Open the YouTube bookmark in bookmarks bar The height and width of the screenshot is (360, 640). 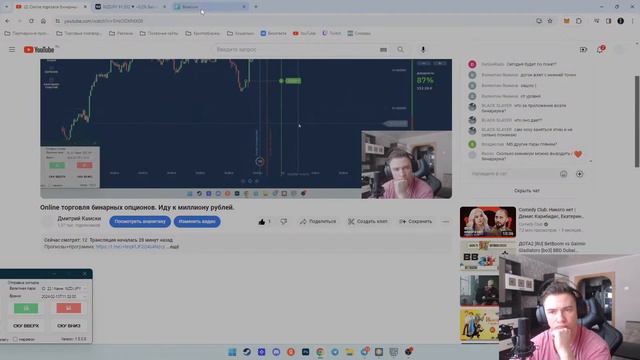click(304, 33)
